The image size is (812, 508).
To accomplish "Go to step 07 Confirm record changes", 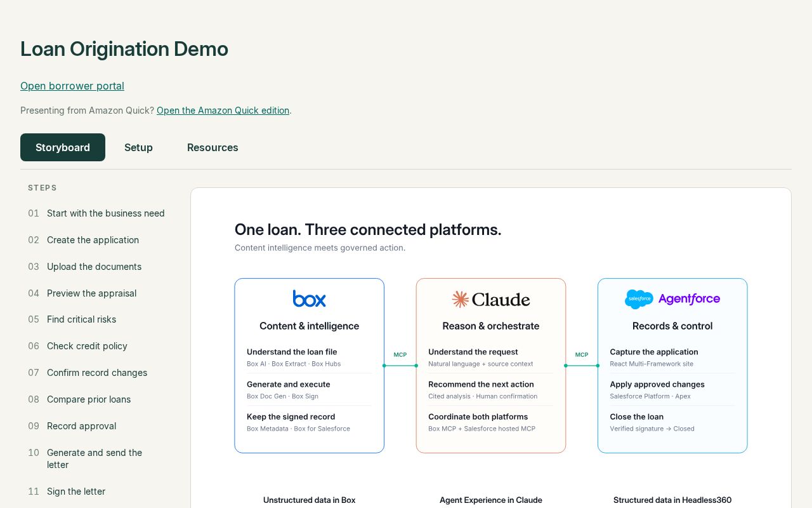I will (96, 373).
